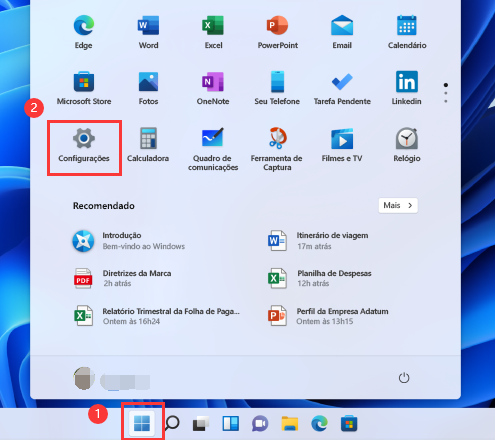Open Seu Telefone app
Image resolution: width=495 pixels, height=440 pixels.
(277, 88)
